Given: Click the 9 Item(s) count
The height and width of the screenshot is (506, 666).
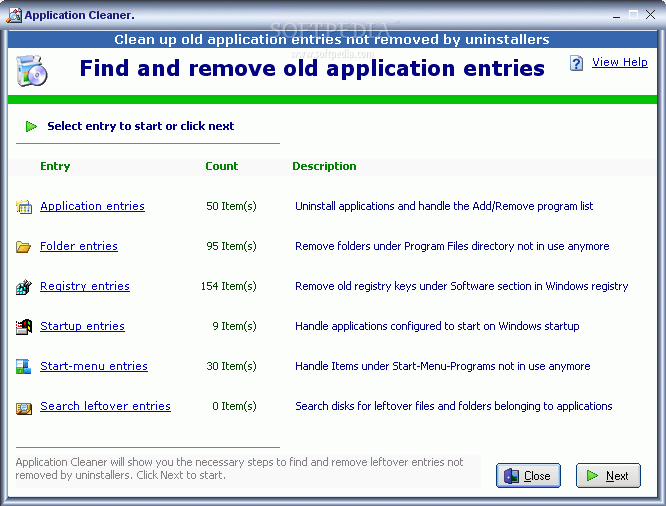Looking at the screenshot, I should 234,326.
